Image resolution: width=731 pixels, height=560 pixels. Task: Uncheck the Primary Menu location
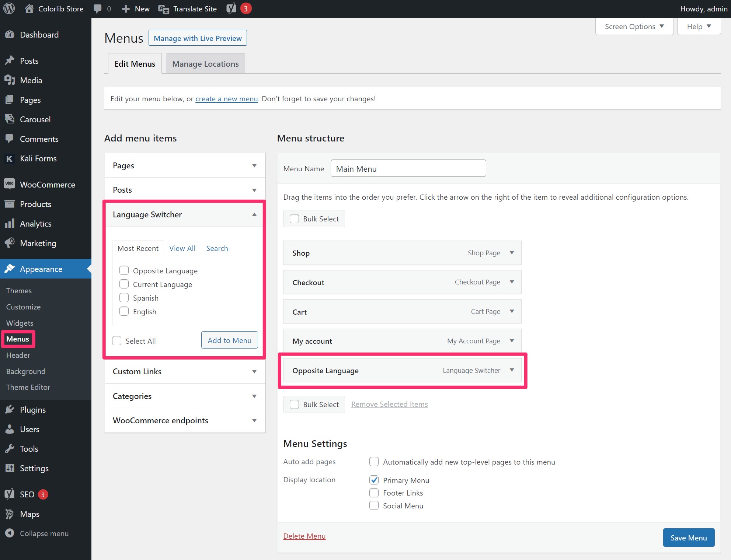374,480
